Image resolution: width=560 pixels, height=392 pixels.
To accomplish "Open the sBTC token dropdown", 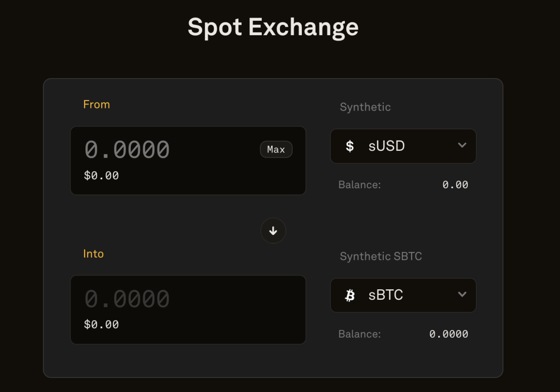I will (x=403, y=295).
